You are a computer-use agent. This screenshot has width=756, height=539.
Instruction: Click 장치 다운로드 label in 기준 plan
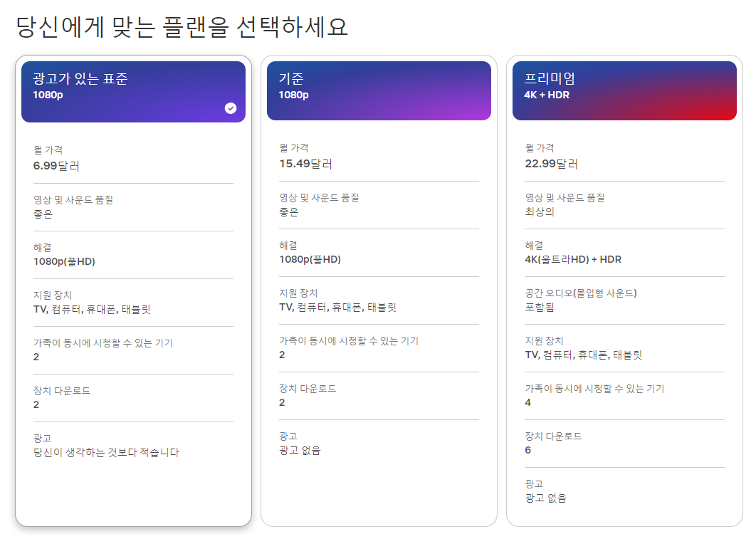pos(308,389)
